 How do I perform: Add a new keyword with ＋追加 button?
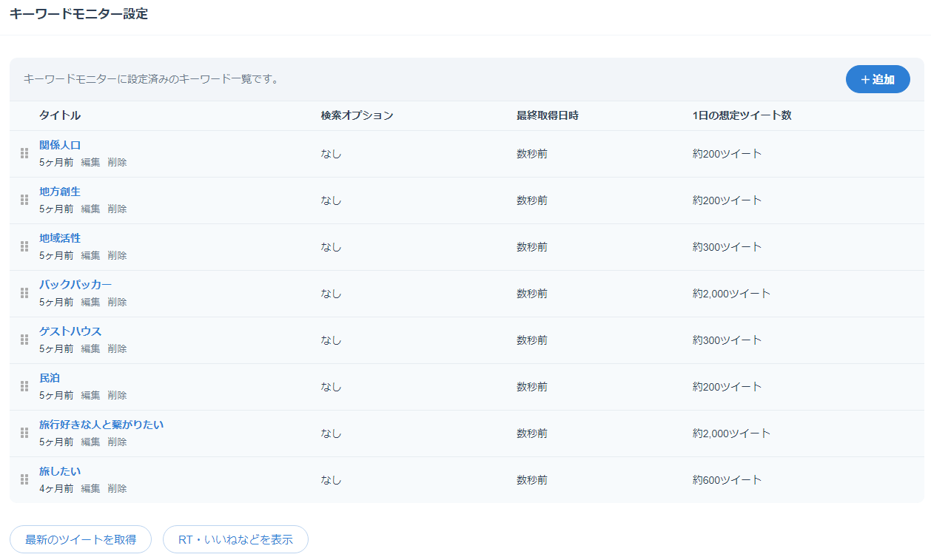tap(878, 79)
